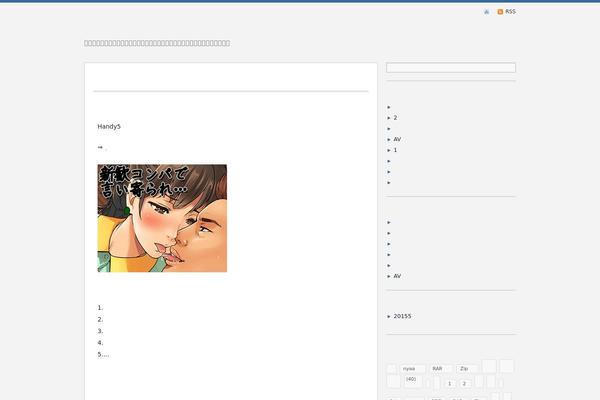
Task: Click the nyaa tag in tag cloud
Action: 413,369
